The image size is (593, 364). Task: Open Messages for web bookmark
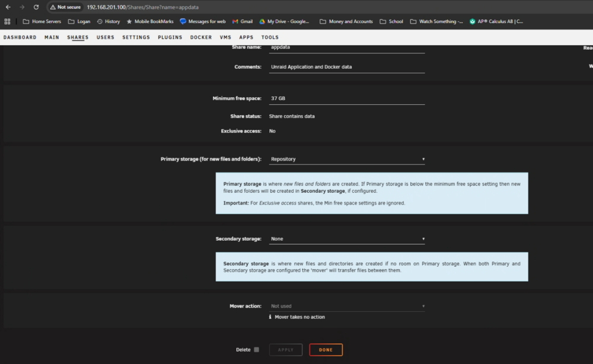pyautogui.click(x=203, y=21)
